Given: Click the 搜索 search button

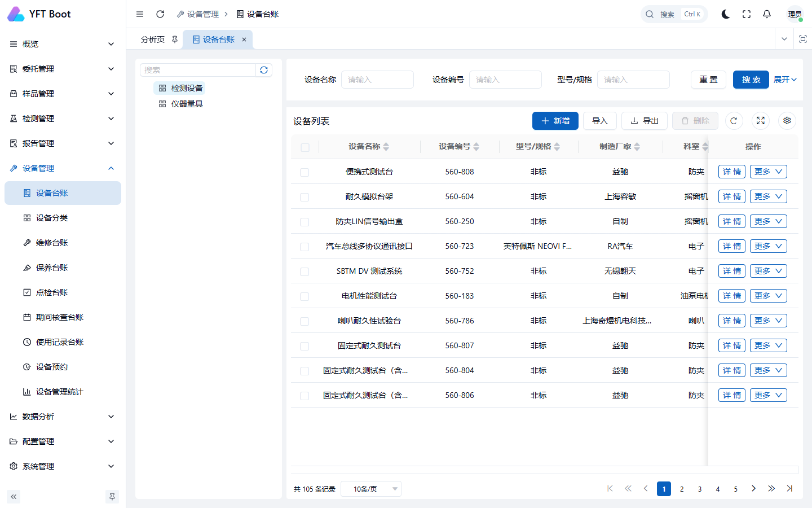Looking at the screenshot, I should point(751,80).
